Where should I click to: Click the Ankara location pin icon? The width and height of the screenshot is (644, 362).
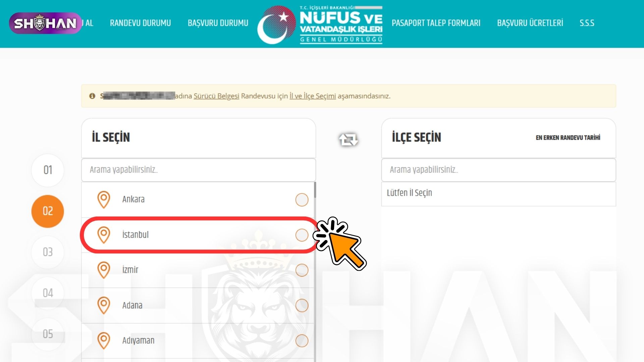(x=104, y=199)
